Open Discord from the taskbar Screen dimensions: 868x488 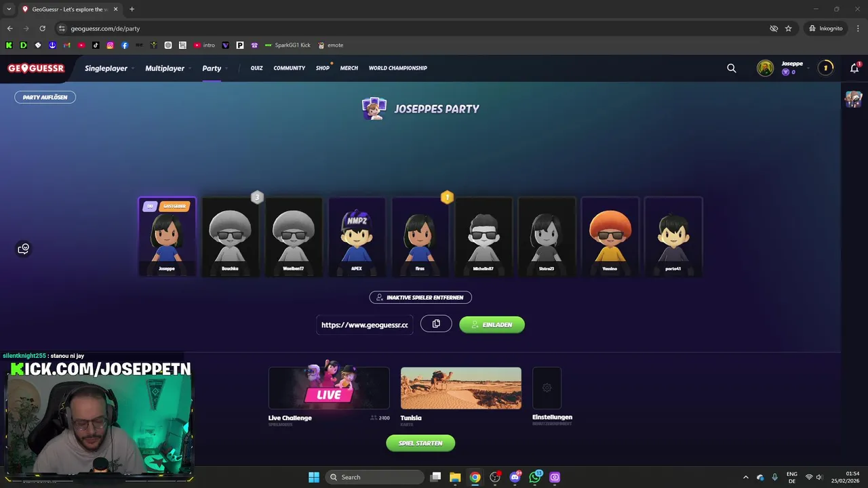coord(515,477)
